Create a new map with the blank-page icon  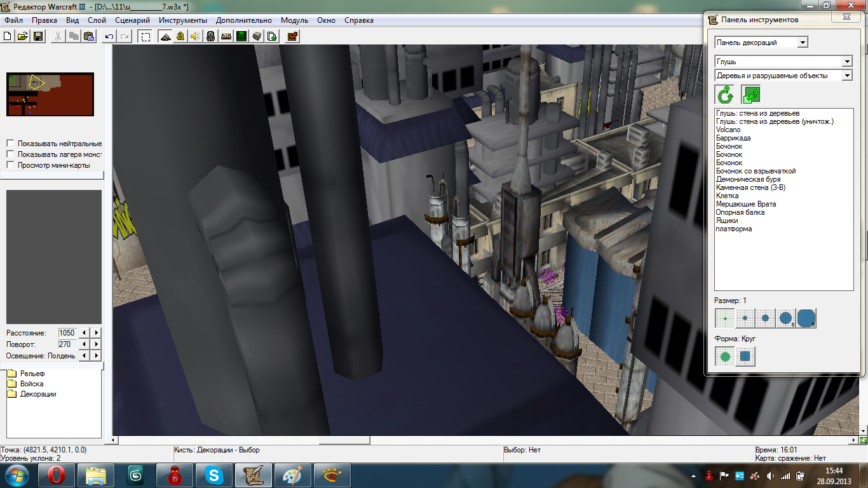click(8, 36)
